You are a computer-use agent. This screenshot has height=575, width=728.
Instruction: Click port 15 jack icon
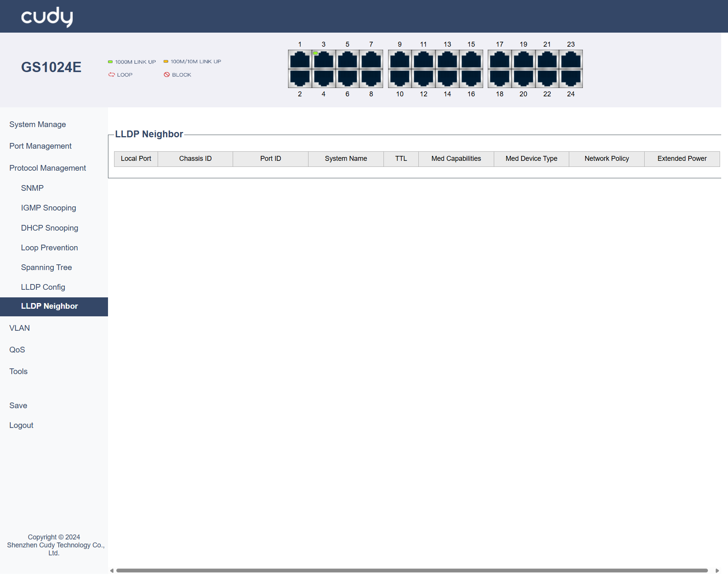pos(471,60)
